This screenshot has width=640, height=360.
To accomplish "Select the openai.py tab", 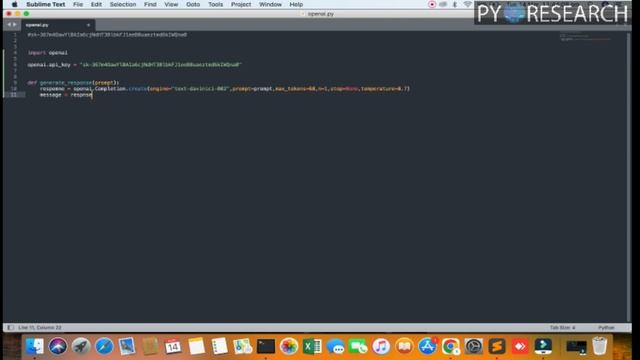I will coord(57,25).
